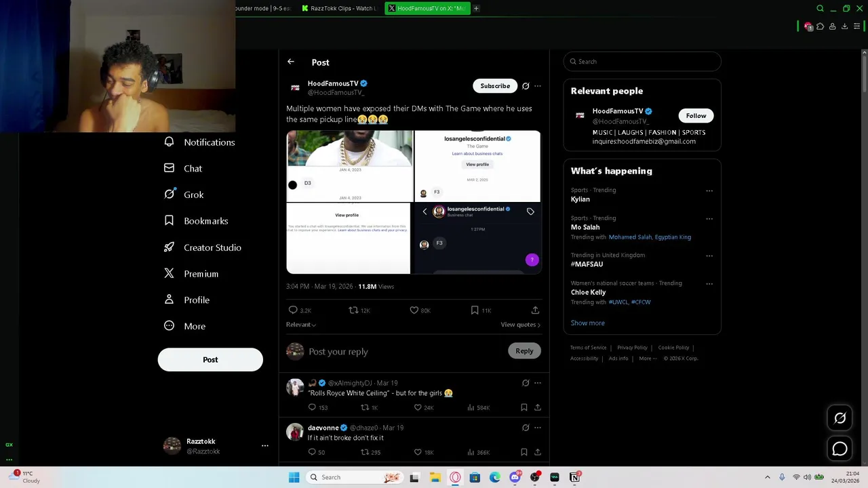Like daevonne reply with 18K likes
This screenshot has width=868, height=488.
point(423,452)
